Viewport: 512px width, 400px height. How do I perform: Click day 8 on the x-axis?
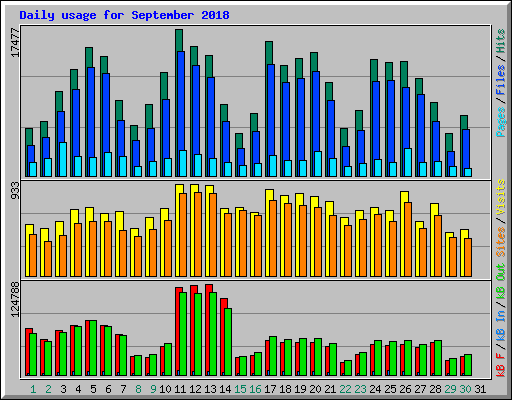[138, 389]
